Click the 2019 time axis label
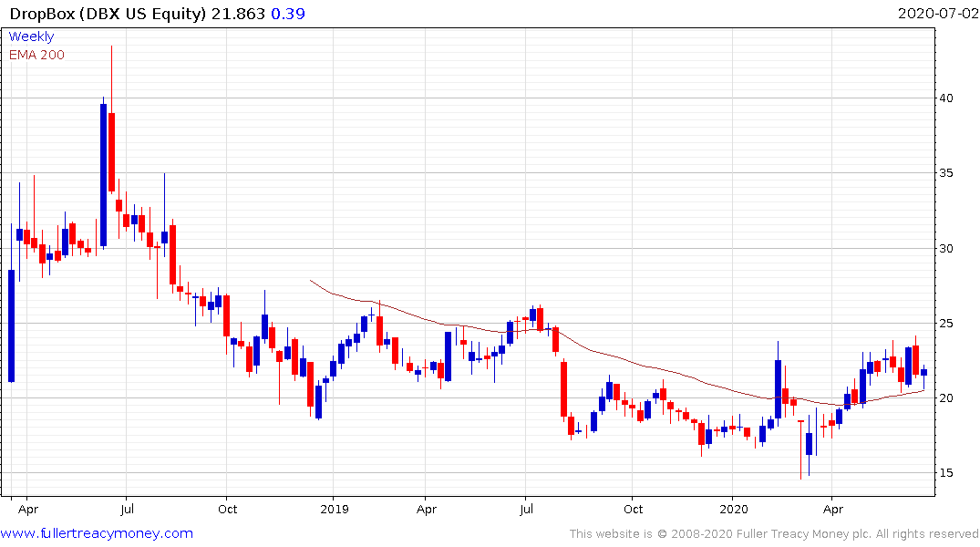Image resolution: width=980 pixels, height=547 pixels. point(335,509)
